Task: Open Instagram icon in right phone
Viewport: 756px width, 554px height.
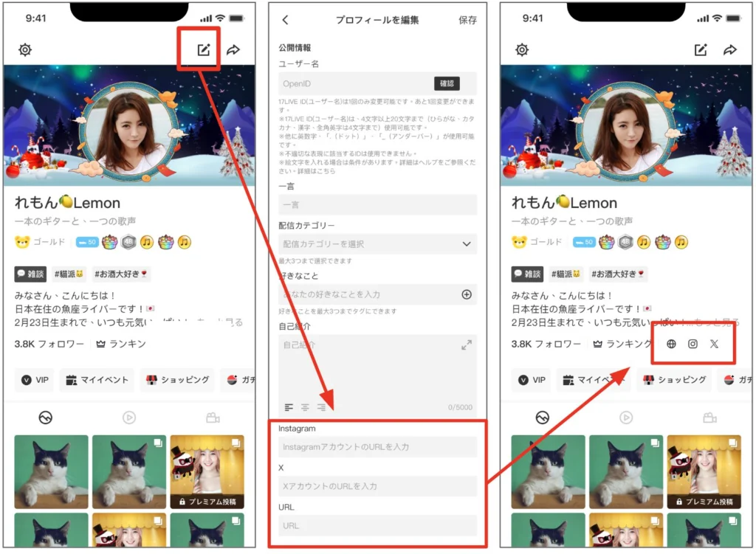Action: click(x=693, y=344)
